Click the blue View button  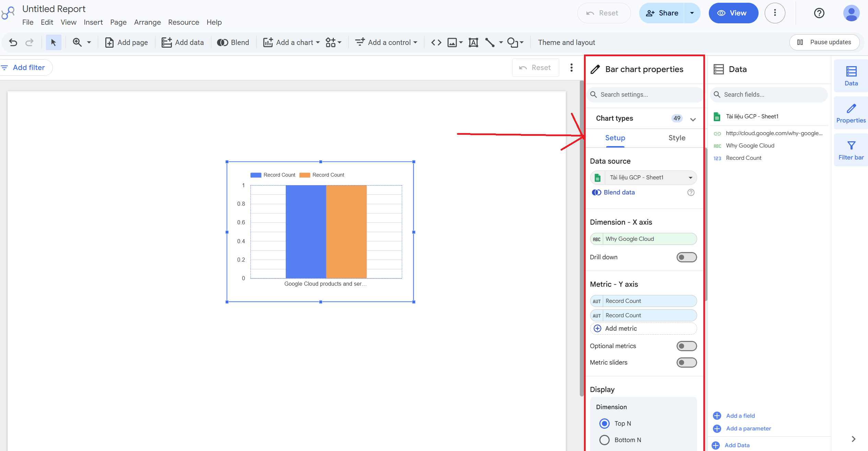[x=733, y=13]
